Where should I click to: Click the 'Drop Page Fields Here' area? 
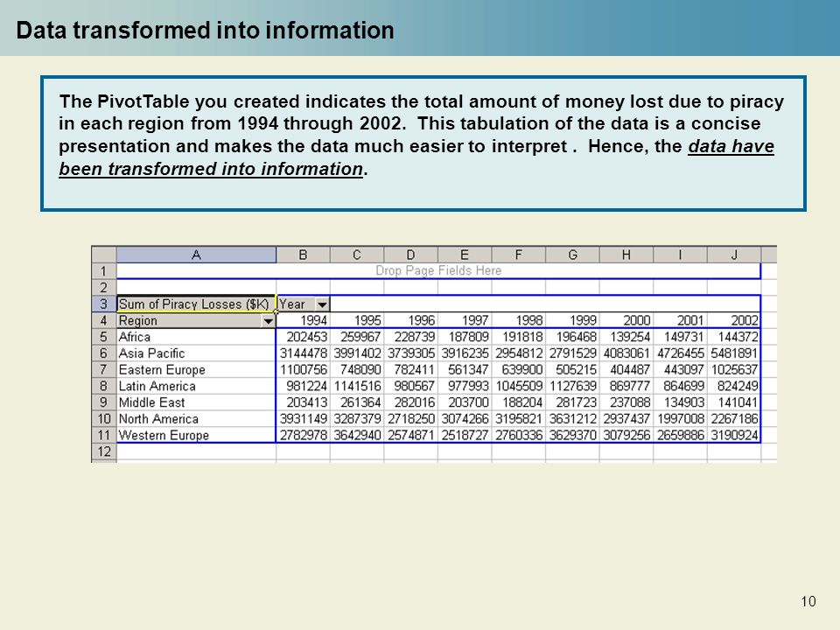point(438,270)
